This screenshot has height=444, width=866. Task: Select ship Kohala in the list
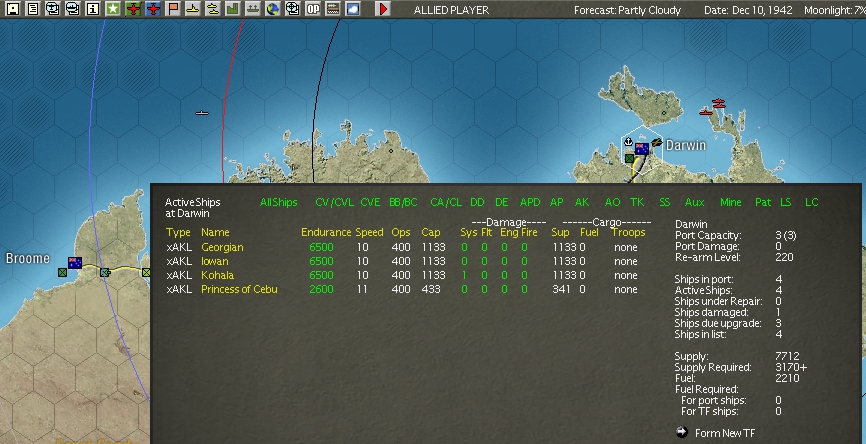[x=217, y=275]
